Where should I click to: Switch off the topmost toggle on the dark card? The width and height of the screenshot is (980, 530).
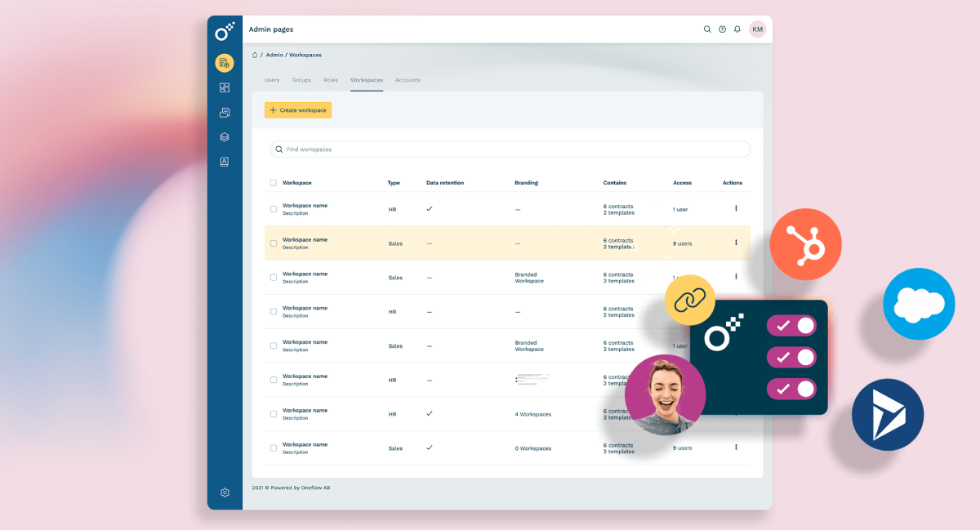pyautogui.click(x=791, y=326)
